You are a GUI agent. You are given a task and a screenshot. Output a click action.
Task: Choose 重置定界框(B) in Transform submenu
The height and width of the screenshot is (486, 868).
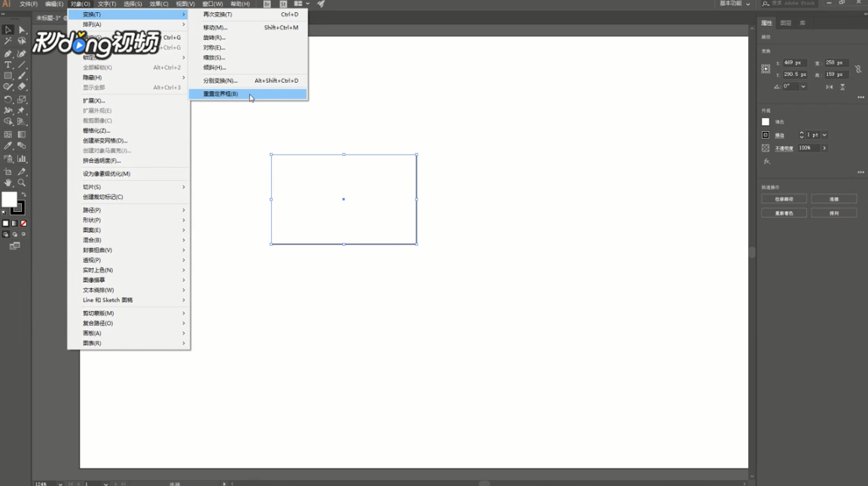pos(248,94)
